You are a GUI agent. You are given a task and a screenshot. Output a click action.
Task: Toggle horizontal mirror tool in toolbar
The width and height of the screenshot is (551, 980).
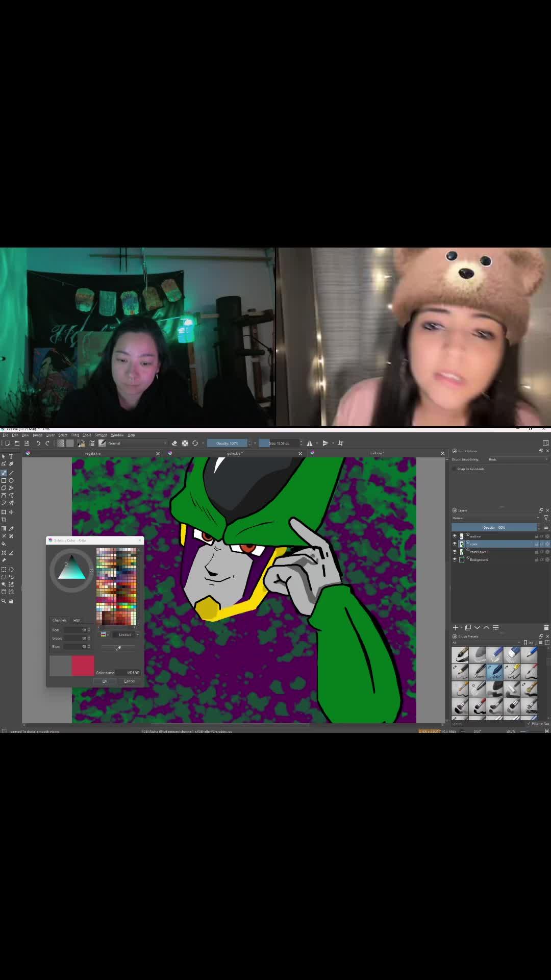click(x=310, y=443)
